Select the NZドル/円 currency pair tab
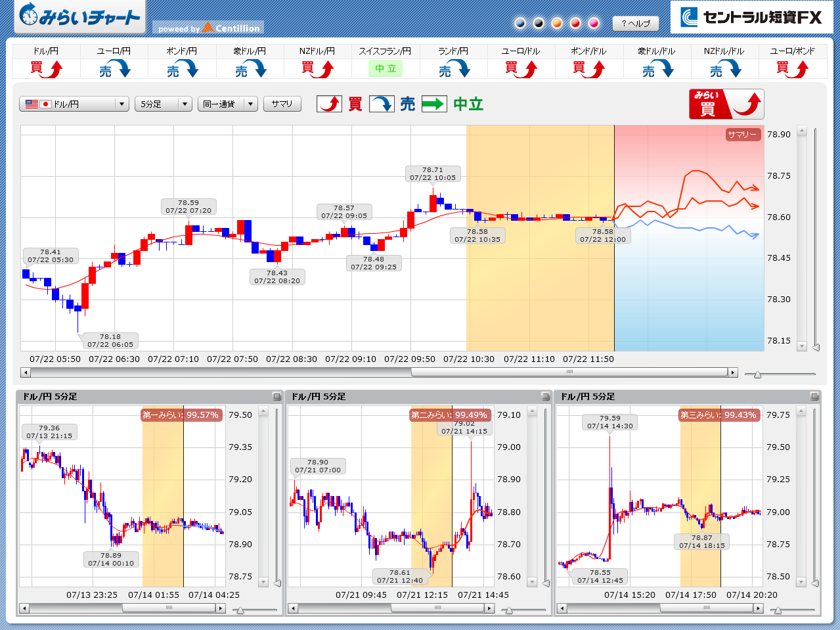This screenshot has height=630, width=840. click(317, 51)
